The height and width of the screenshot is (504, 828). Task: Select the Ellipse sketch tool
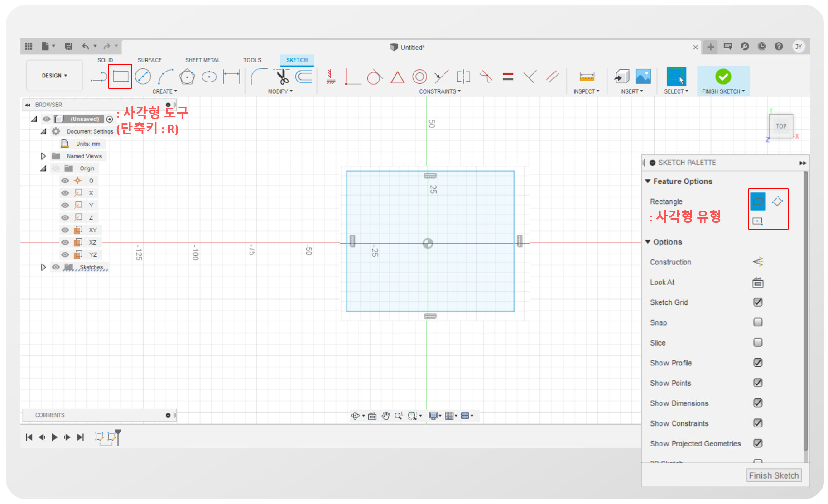[x=209, y=77]
